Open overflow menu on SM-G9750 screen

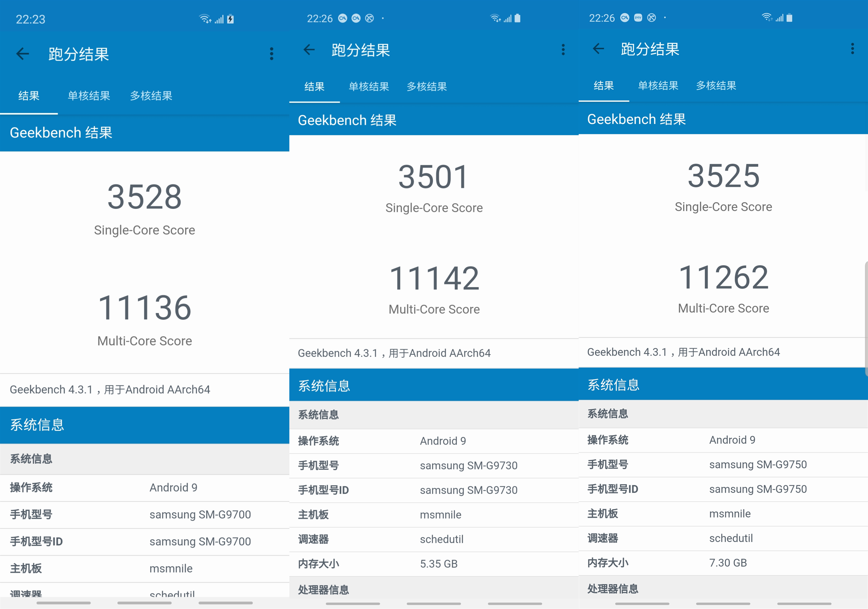853,49
